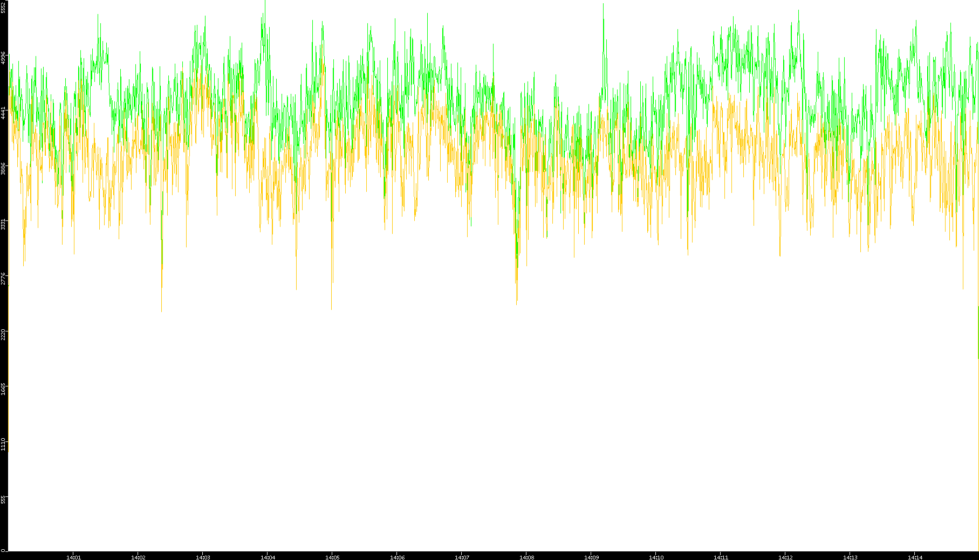Select the 14:05 time axis marker

click(x=332, y=557)
